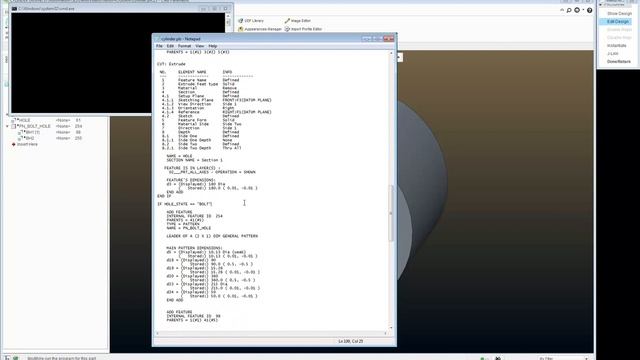Open Notepad Format menu
640x360 pixels.
[x=184, y=46]
